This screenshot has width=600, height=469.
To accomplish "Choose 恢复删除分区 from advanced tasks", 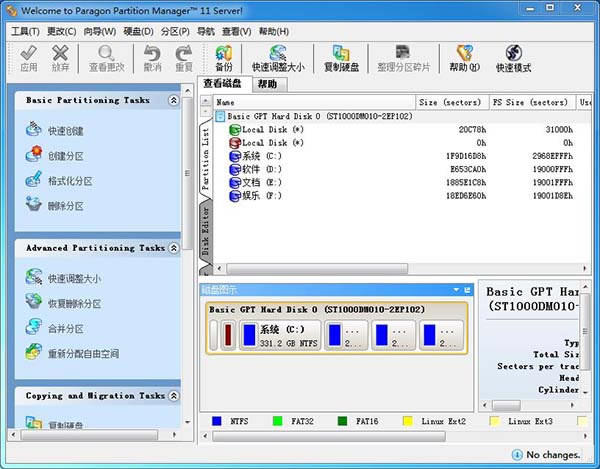I will [x=74, y=304].
